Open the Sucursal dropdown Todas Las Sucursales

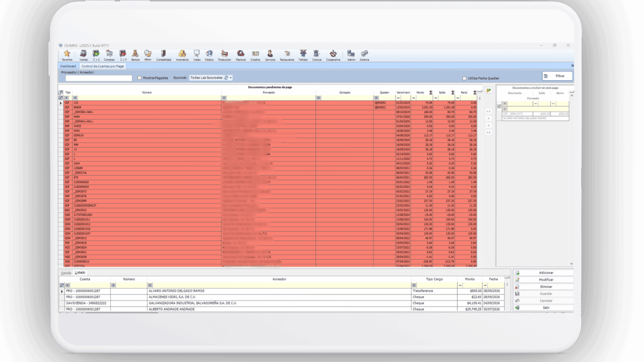pos(211,78)
